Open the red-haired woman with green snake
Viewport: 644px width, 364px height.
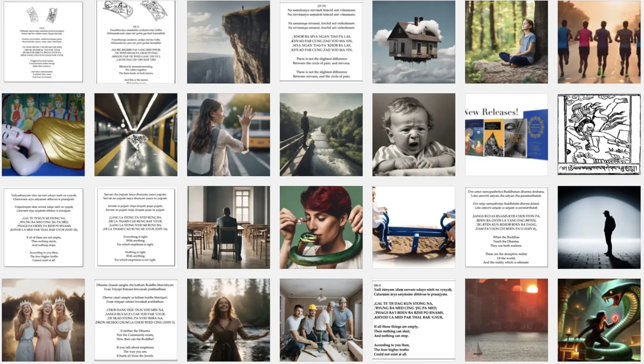click(x=321, y=227)
